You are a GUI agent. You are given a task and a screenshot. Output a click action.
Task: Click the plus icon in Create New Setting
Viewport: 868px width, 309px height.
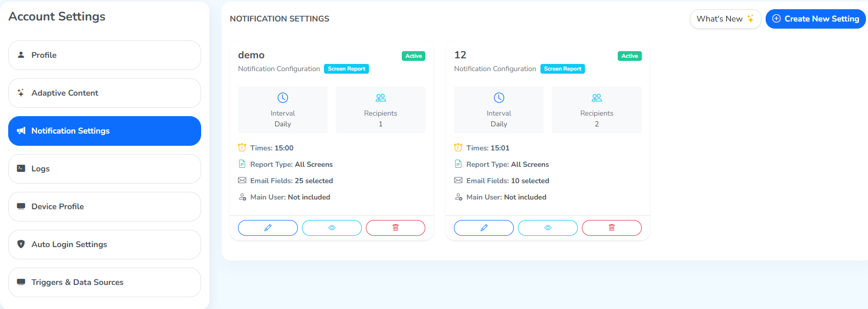click(x=776, y=19)
